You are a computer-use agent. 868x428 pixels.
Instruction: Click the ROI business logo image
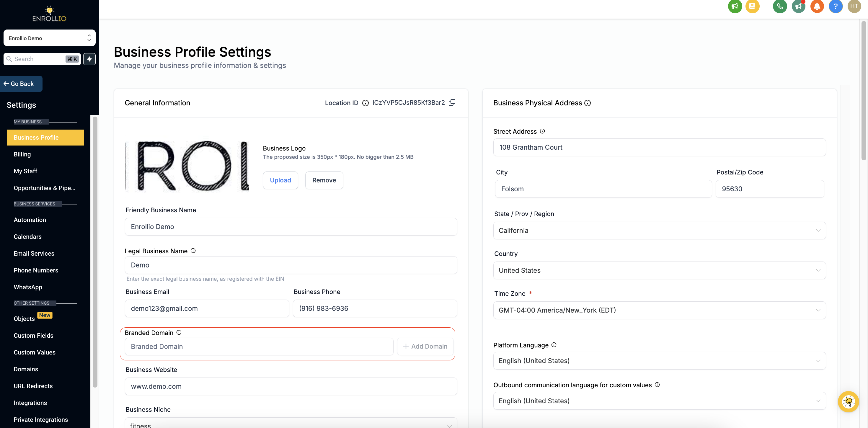coord(187,166)
